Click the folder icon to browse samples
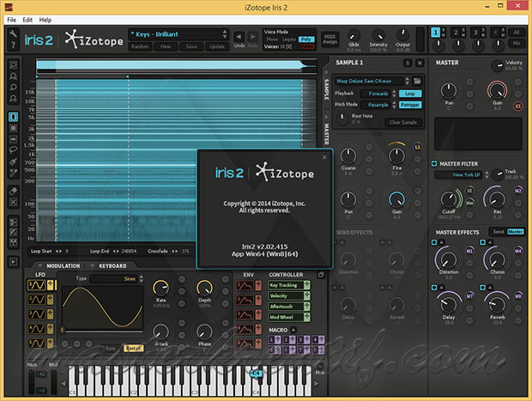The image size is (532, 401). 418,80
